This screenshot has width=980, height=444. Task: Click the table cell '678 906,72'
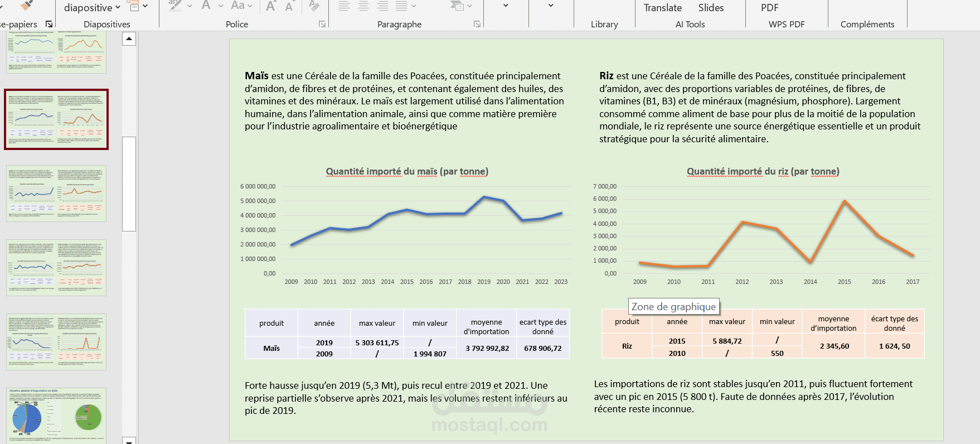tap(543, 348)
